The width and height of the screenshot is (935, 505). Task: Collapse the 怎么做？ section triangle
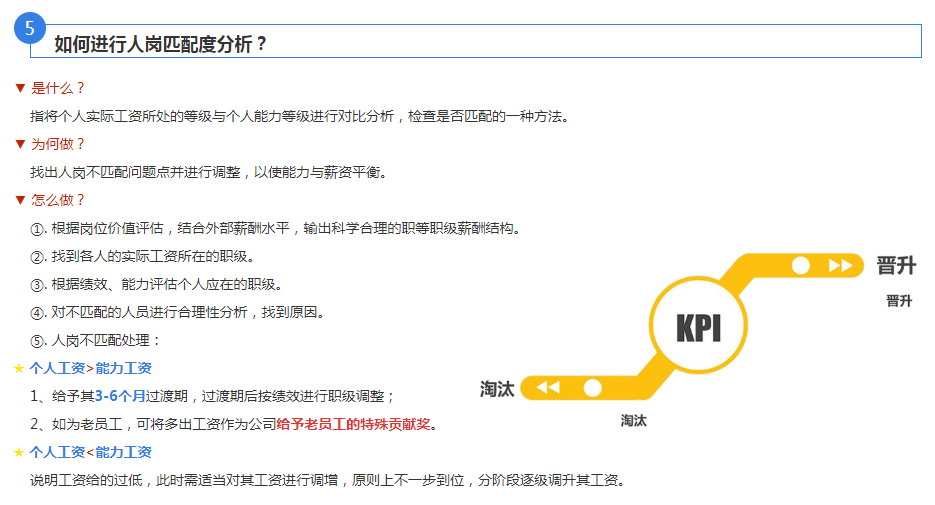pos(19,200)
